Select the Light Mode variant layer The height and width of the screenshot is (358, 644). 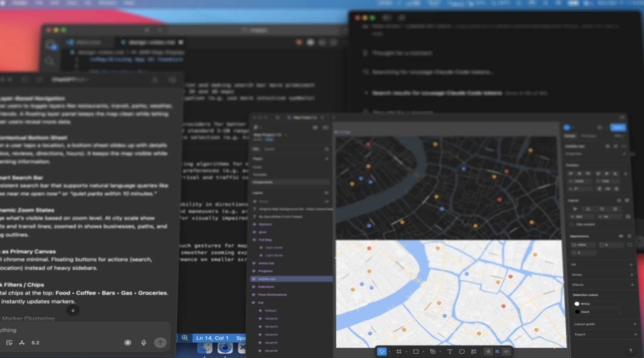[292, 256]
